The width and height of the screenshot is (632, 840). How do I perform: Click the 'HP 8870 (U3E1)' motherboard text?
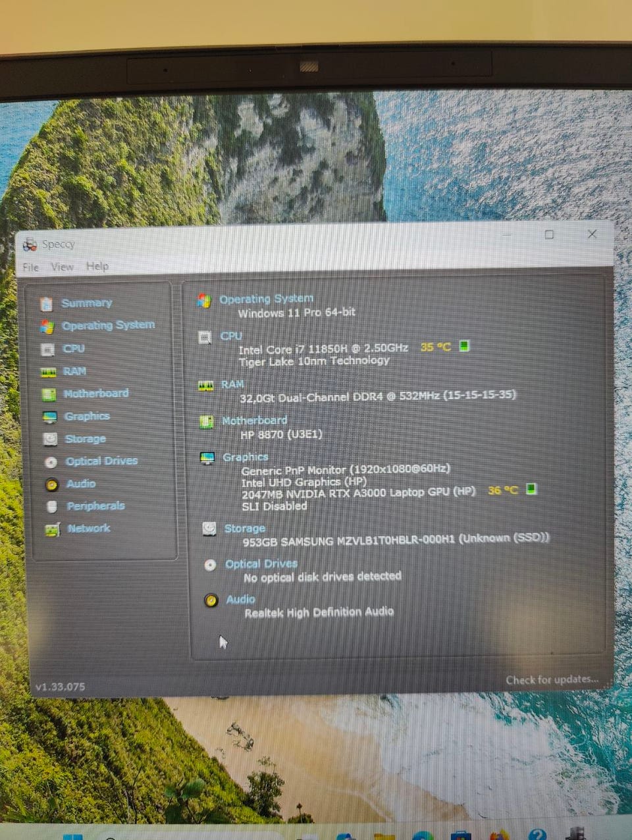coord(282,434)
